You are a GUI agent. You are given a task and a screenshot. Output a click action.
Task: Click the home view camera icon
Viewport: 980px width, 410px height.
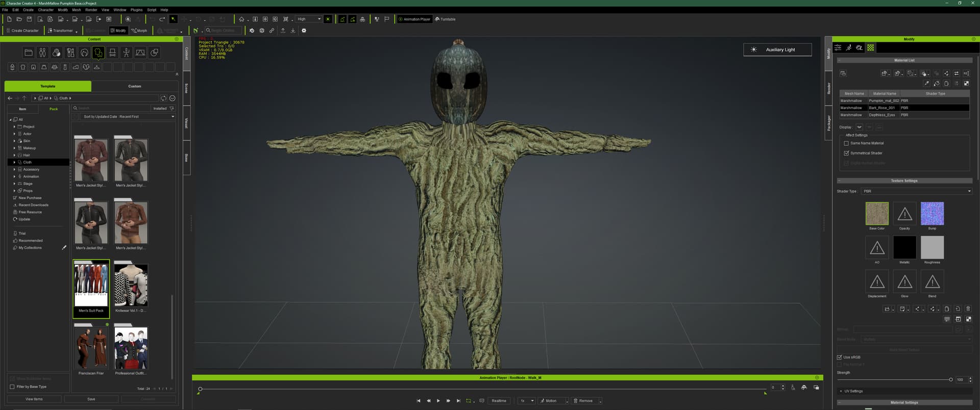[x=241, y=19]
